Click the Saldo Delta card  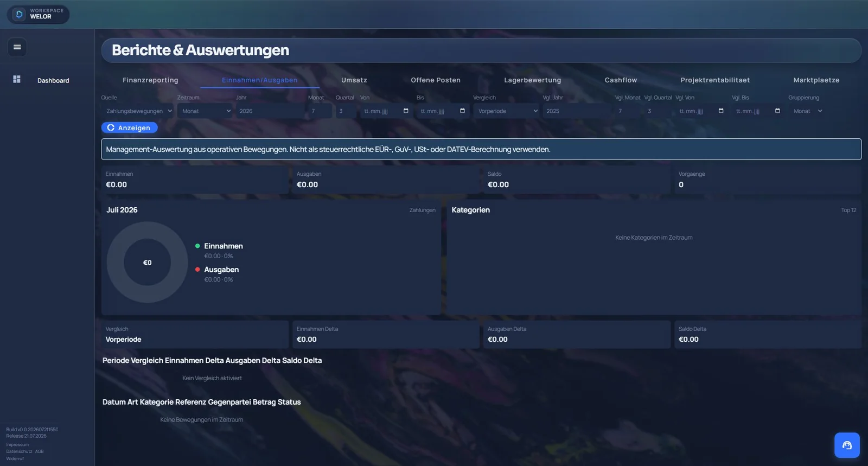tap(768, 334)
